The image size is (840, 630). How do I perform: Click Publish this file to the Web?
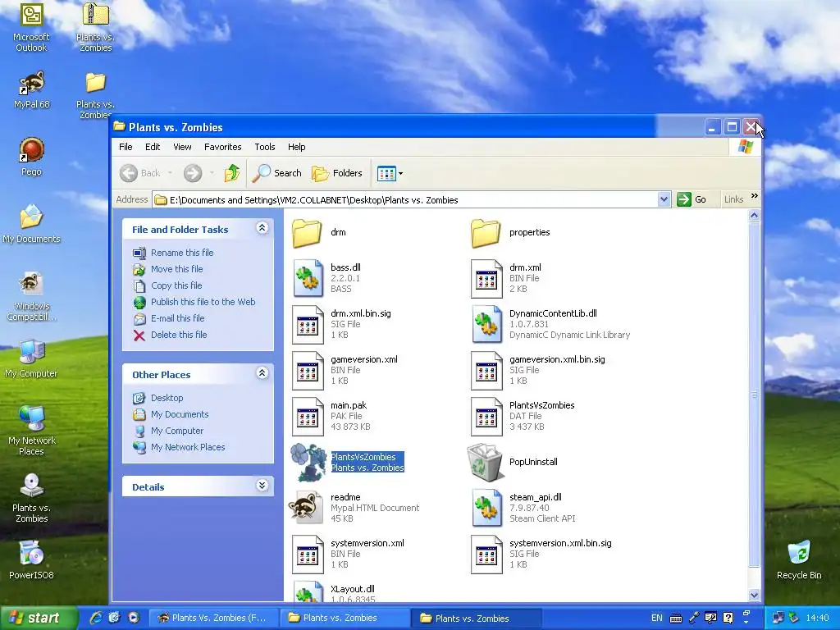(x=203, y=302)
